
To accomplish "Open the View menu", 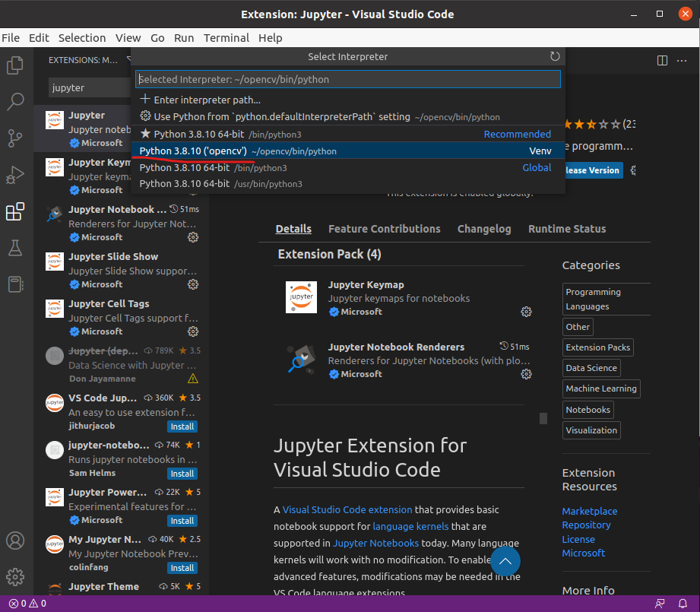I will click(x=128, y=38).
